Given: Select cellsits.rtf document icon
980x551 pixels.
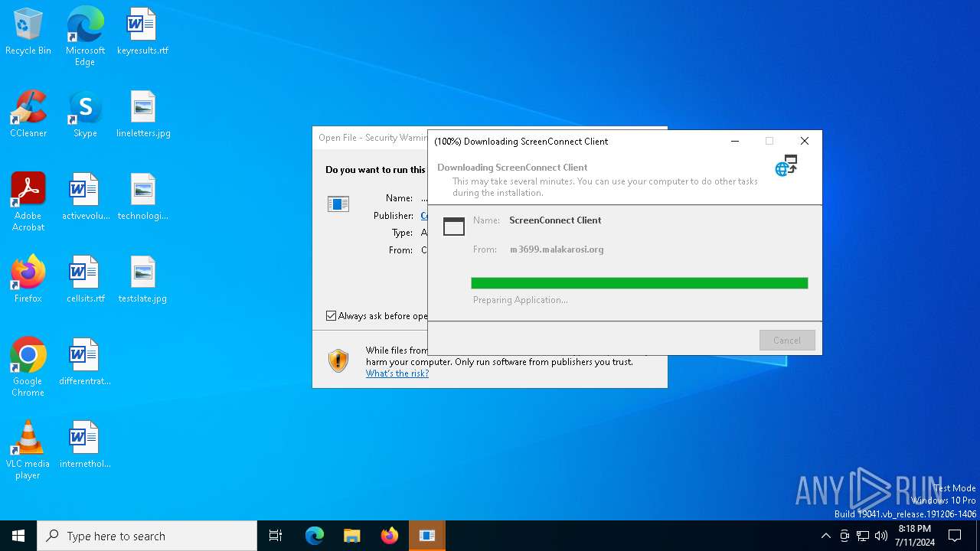Looking at the screenshot, I should click(85, 280).
